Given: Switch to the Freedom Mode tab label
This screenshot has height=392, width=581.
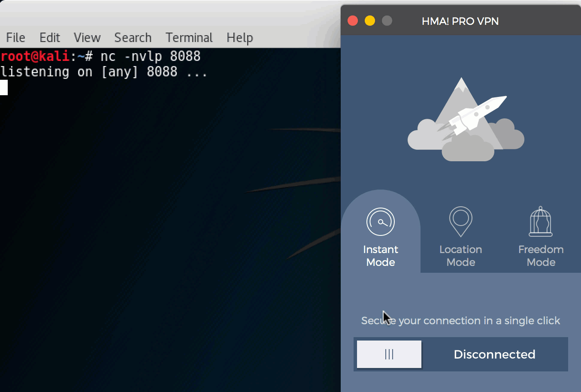Looking at the screenshot, I should [x=541, y=256].
